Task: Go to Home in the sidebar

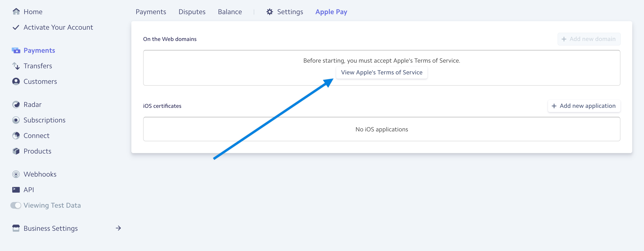Action: point(33,12)
